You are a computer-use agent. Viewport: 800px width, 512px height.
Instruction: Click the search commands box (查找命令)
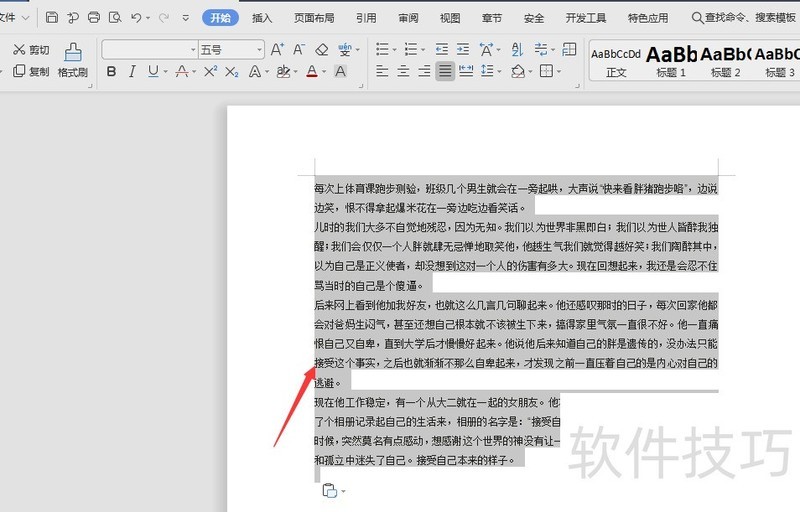pos(744,18)
